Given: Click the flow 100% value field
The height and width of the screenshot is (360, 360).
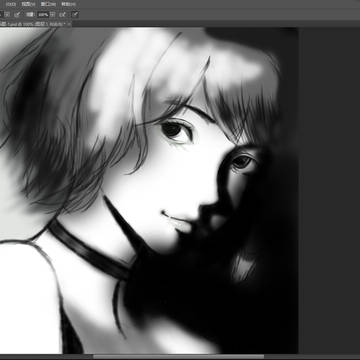Looking at the screenshot, I should pos(43,15).
